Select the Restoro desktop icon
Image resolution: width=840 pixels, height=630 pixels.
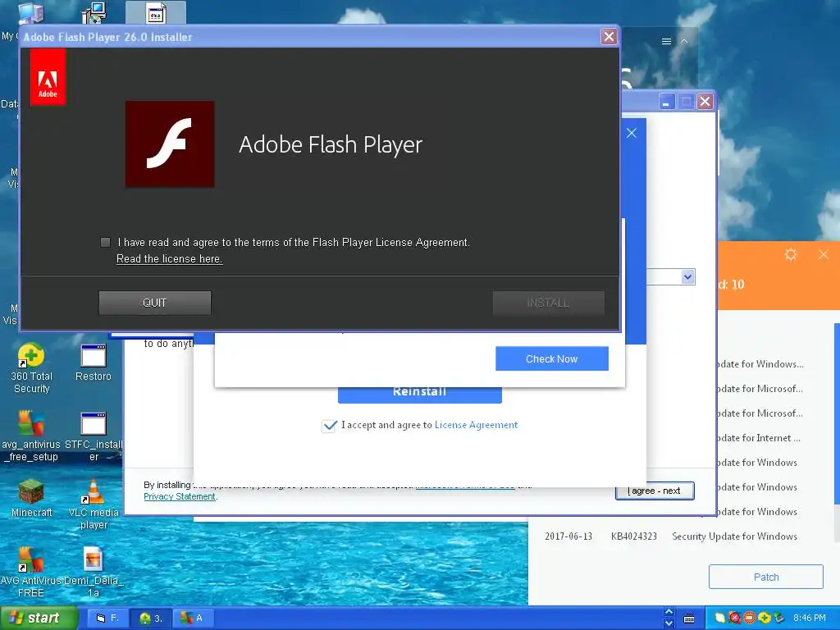pos(94,363)
